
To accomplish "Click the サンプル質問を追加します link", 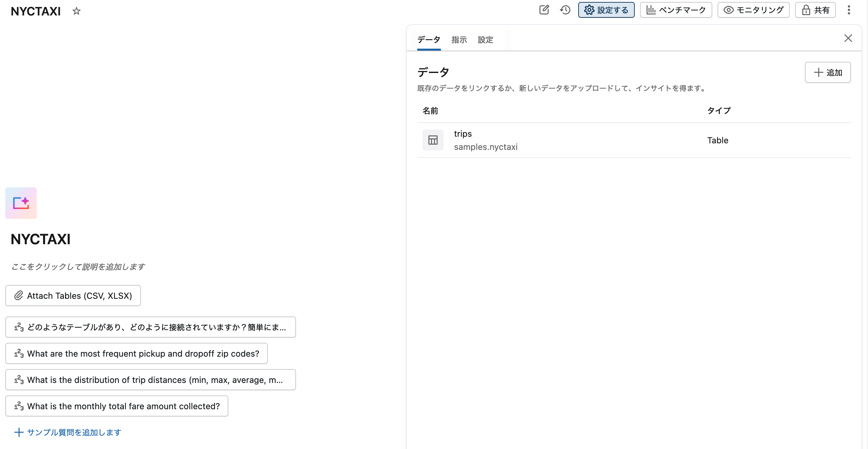I will [67, 433].
